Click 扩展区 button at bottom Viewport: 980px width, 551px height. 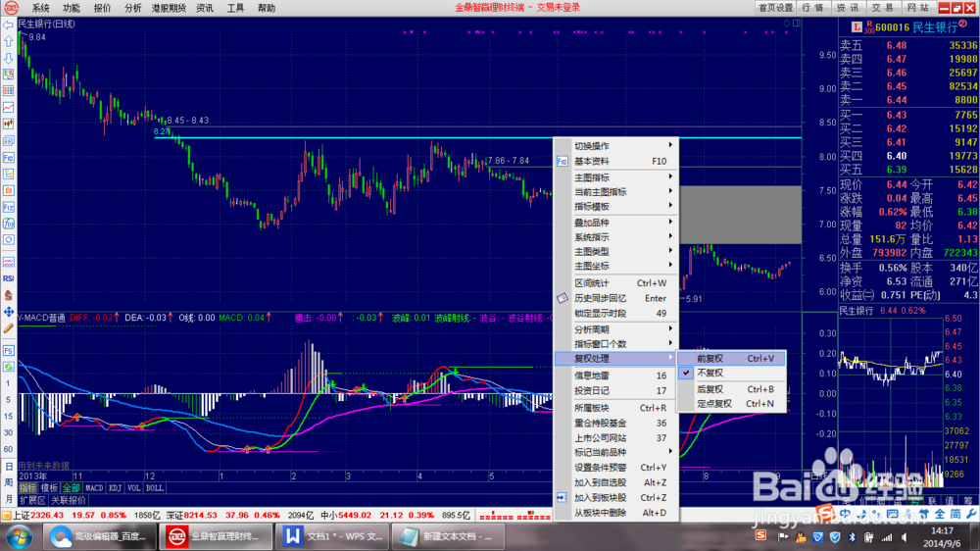point(32,500)
